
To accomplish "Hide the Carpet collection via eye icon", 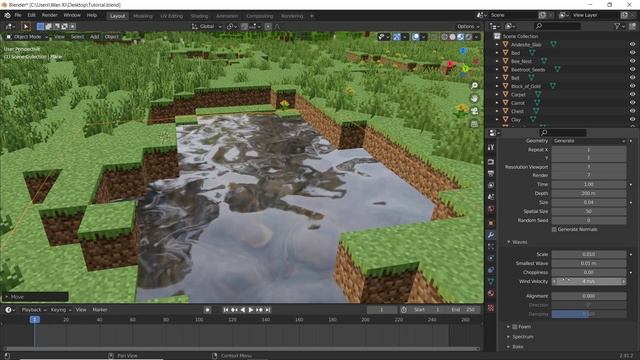I will coord(632,94).
